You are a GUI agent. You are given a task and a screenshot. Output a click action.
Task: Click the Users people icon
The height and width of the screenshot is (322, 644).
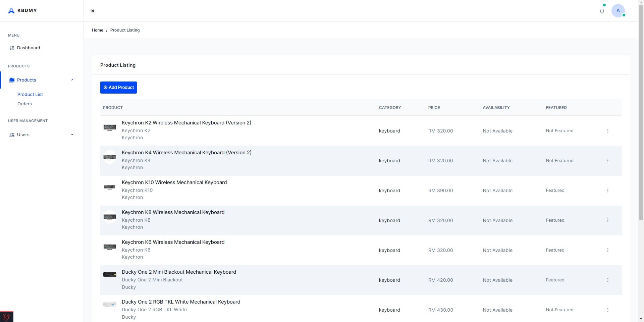click(12, 135)
